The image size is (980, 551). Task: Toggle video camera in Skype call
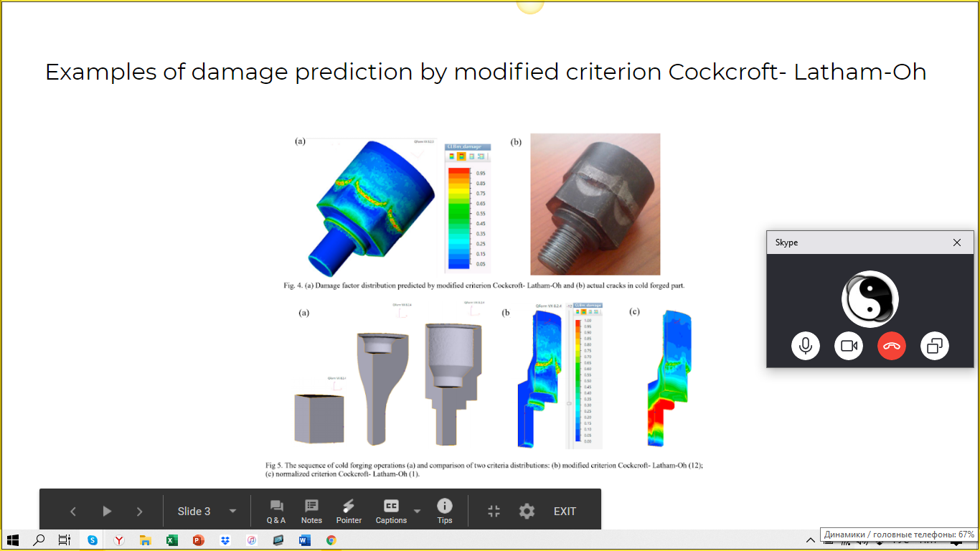pyautogui.click(x=849, y=347)
